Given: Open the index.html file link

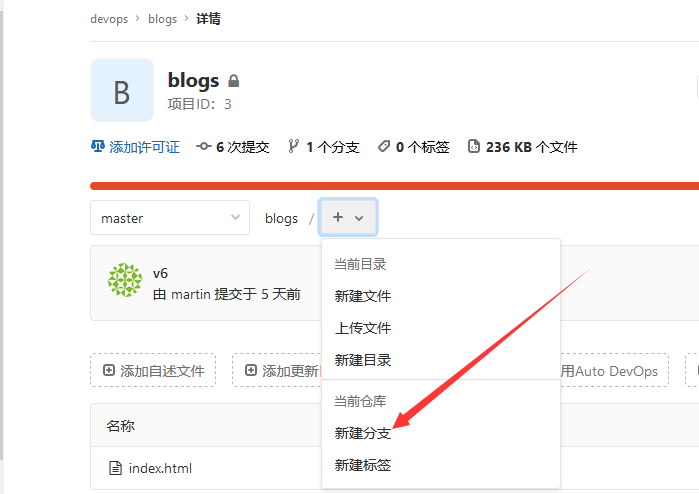Looking at the screenshot, I should coord(160,468).
